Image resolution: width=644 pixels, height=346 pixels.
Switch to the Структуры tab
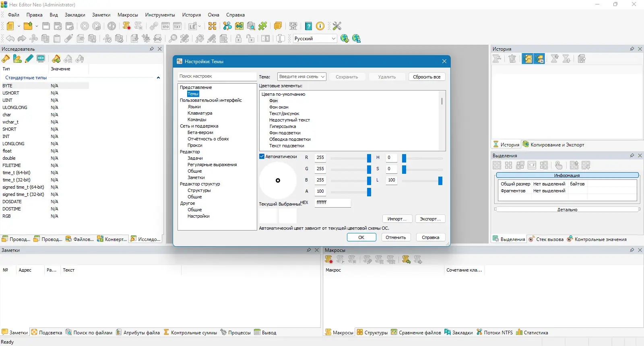(372, 332)
